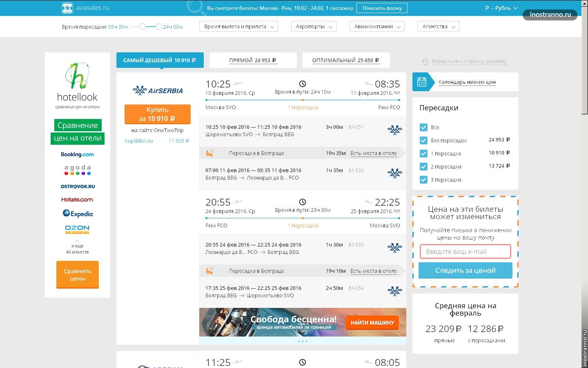Click the magnifier search icon in header

point(196,7)
